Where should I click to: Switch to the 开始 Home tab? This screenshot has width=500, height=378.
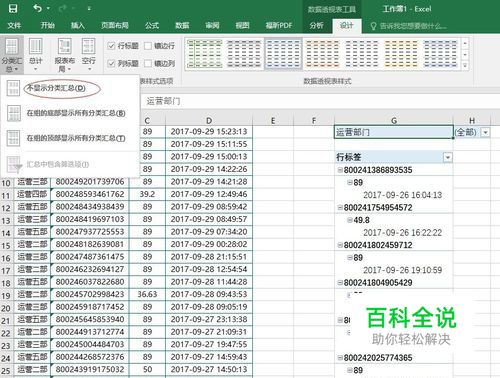pyautogui.click(x=48, y=25)
